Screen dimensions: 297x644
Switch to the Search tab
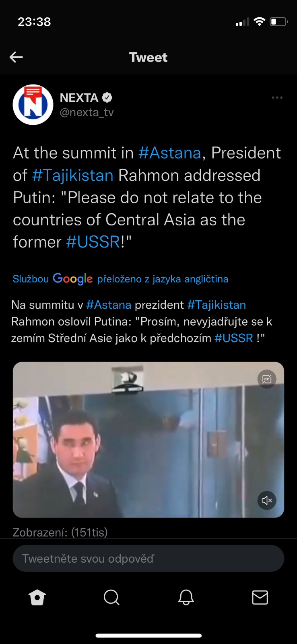click(x=111, y=597)
